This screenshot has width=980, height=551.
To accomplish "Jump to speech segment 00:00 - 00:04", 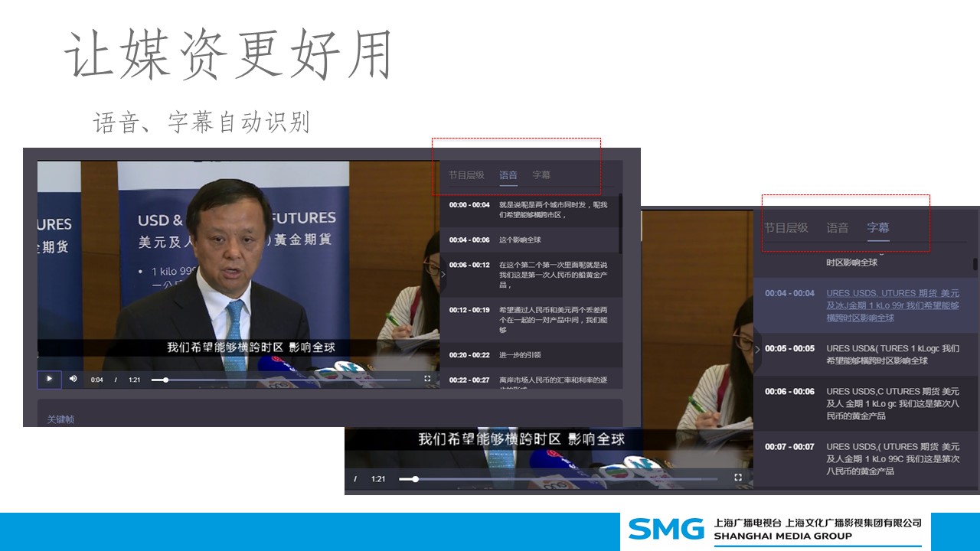I will pos(469,205).
